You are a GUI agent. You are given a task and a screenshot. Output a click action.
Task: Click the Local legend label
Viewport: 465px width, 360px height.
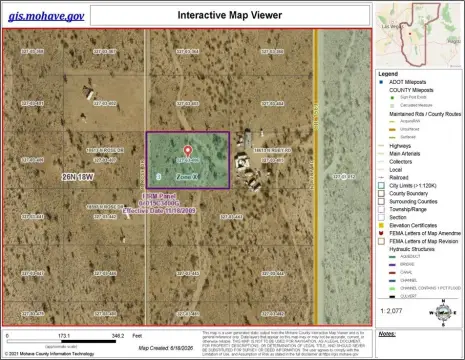click(396, 170)
